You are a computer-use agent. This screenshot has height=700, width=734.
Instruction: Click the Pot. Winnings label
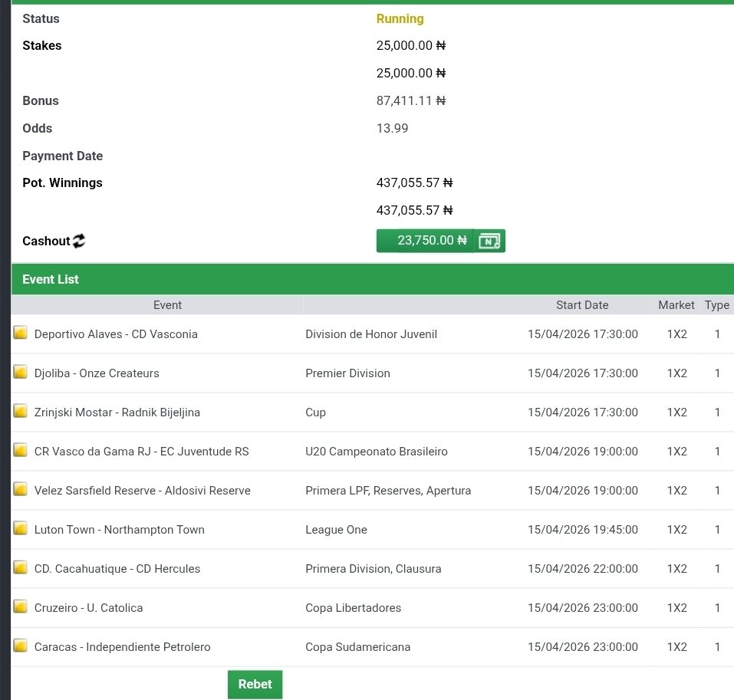(62, 183)
